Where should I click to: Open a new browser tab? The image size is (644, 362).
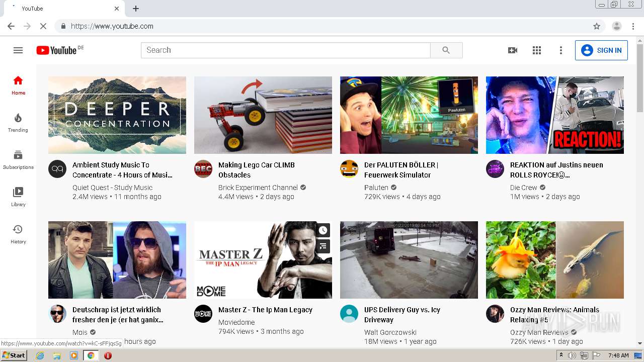pyautogui.click(x=136, y=9)
